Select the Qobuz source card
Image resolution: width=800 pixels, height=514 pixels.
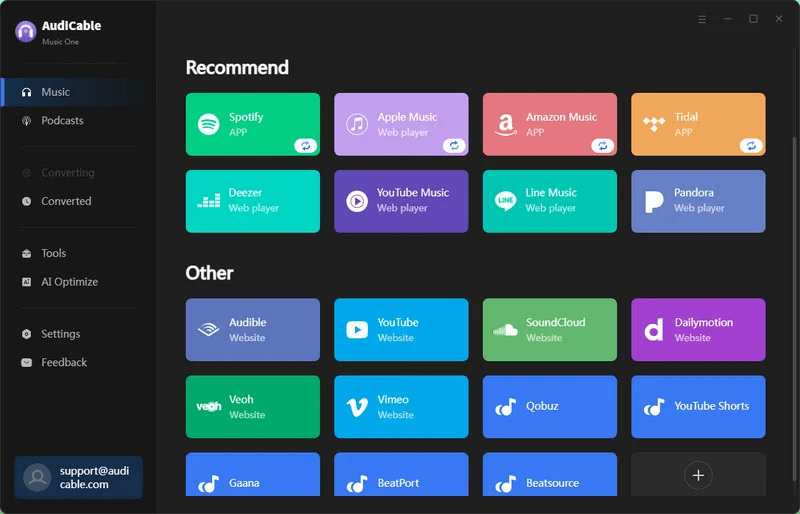549,407
